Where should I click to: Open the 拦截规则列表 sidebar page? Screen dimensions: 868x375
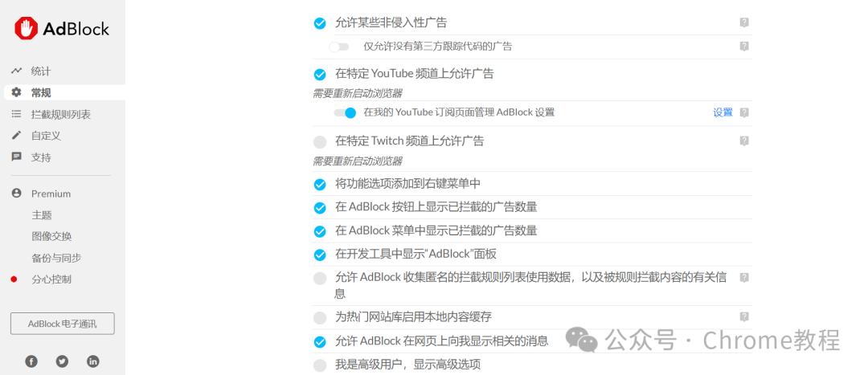[x=61, y=115]
